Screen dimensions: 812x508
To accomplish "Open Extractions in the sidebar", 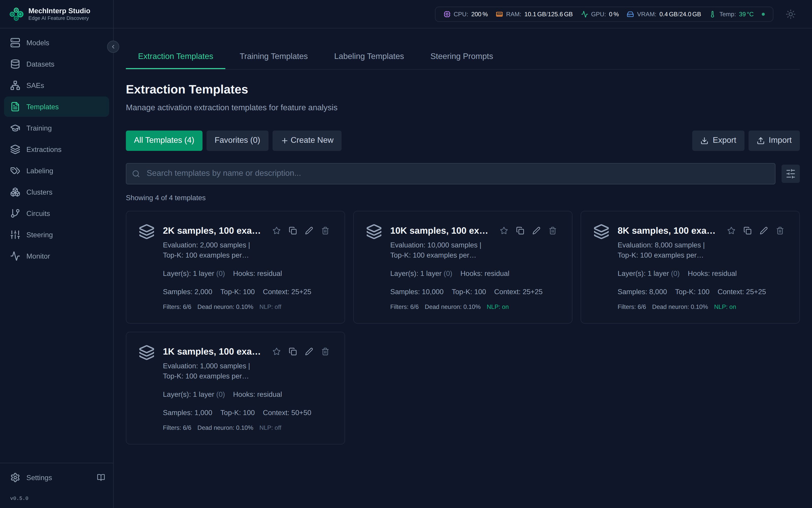I will (56, 150).
